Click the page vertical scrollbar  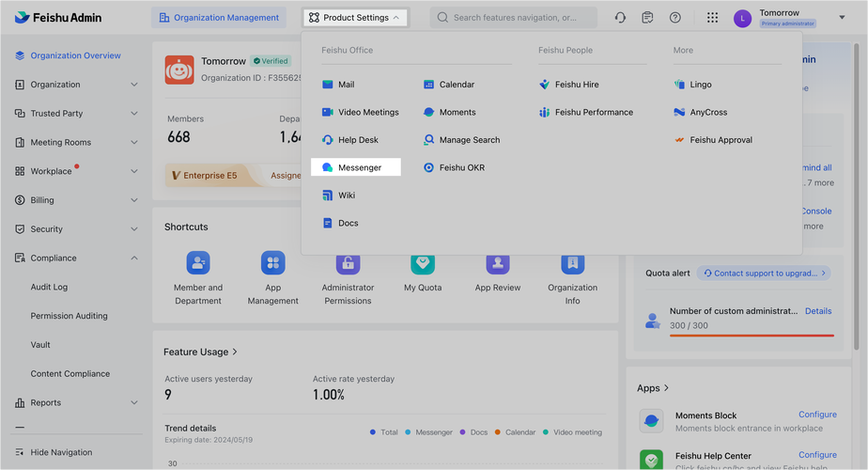tap(857, 196)
